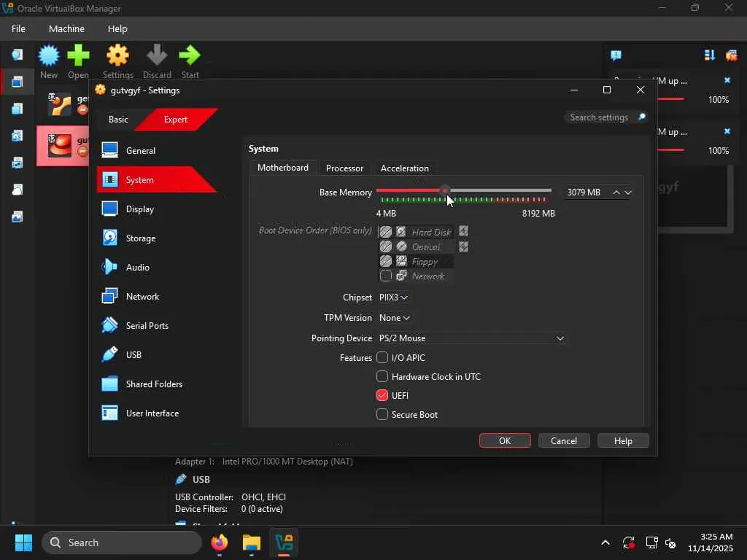
Task: Select the Motherboard tab
Action: pyautogui.click(x=283, y=168)
